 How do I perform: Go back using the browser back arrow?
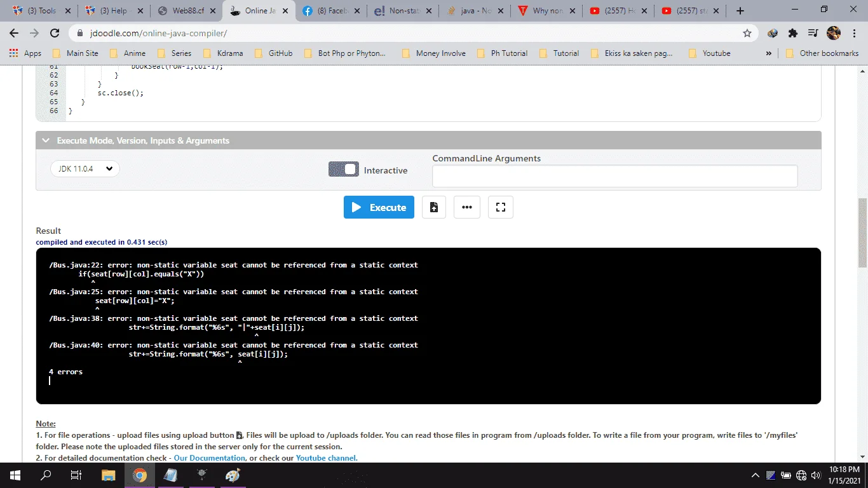coord(14,33)
